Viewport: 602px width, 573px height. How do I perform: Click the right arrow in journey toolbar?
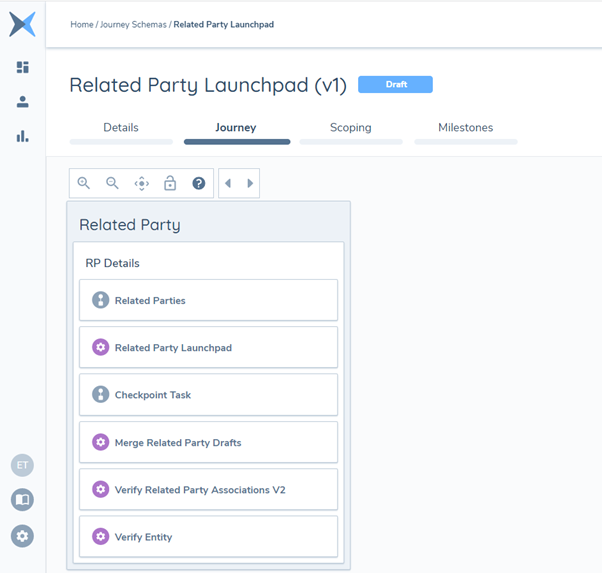250,183
